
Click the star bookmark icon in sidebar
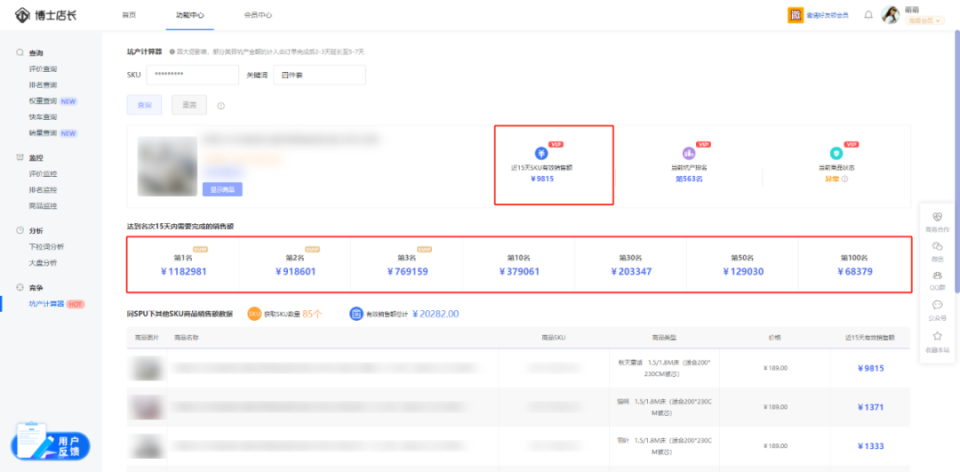pyautogui.click(x=937, y=336)
